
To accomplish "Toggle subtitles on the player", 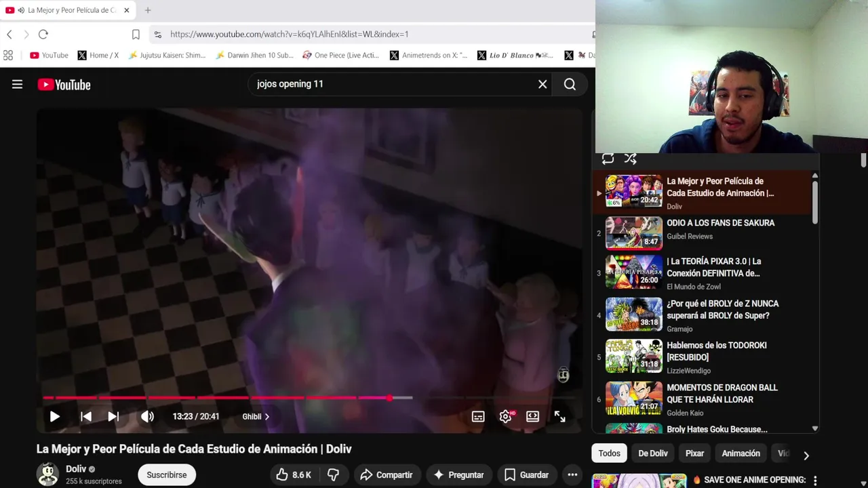I will [478, 417].
